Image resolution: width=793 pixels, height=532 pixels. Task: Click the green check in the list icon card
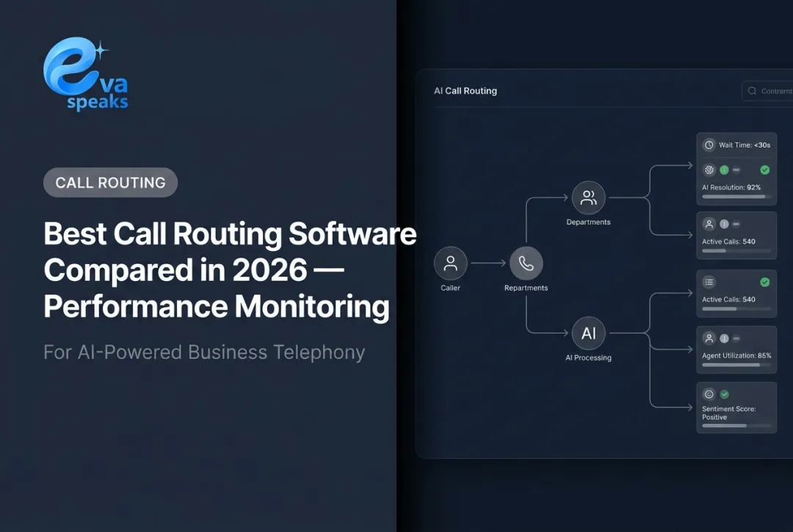pyautogui.click(x=764, y=282)
